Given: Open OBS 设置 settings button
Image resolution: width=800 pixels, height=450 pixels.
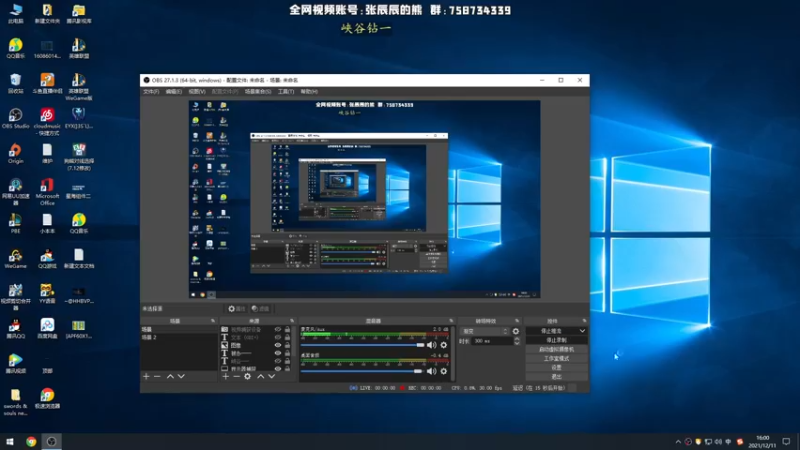Looking at the screenshot, I should pos(556,368).
